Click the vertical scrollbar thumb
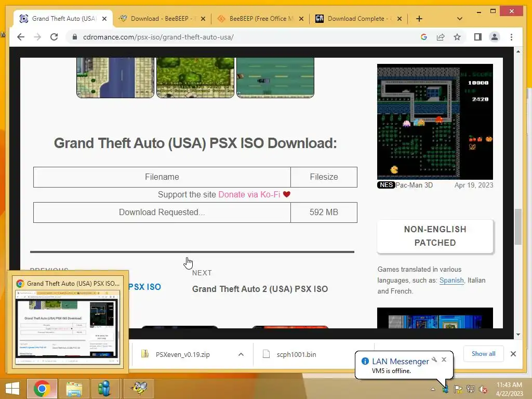Image resolution: width=532 pixels, height=399 pixels. point(518,227)
